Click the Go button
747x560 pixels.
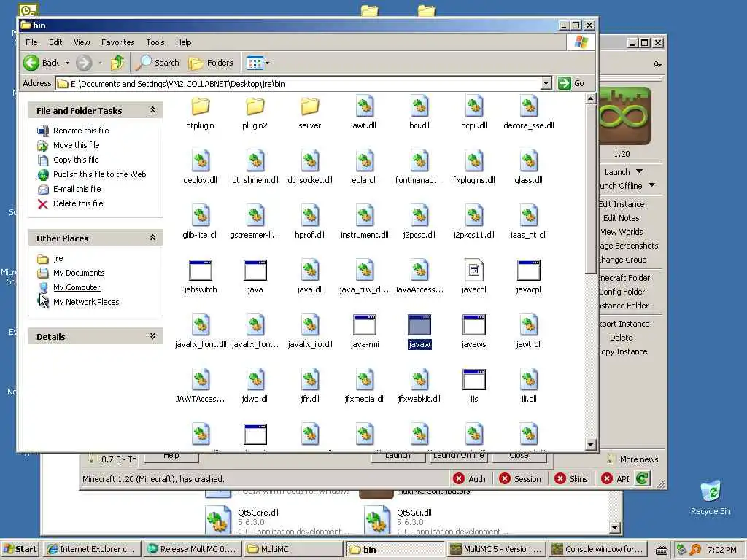point(572,83)
